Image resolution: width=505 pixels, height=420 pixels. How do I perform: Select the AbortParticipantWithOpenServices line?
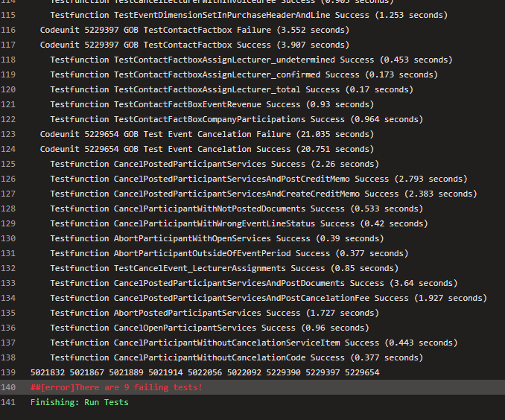click(x=217, y=238)
